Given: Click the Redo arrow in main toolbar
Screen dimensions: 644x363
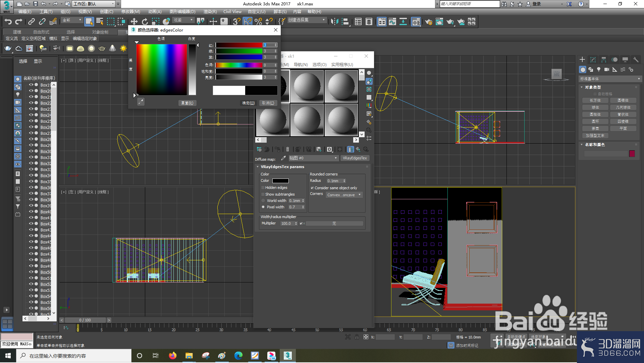Looking at the screenshot, I should click(19, 21).
